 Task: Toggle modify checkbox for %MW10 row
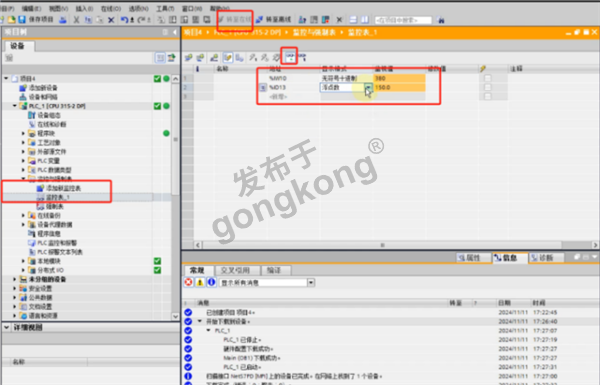(x=488, y=78)
